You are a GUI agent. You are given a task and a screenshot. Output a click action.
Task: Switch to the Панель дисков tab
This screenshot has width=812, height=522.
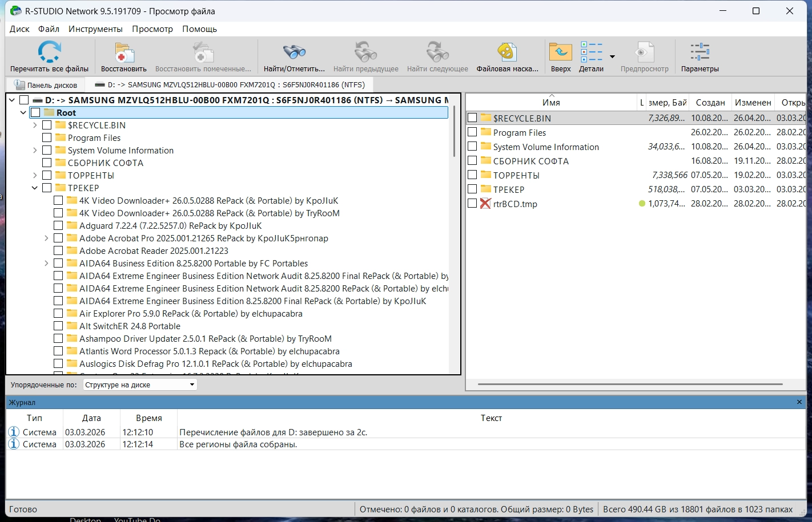coord(46,85)
